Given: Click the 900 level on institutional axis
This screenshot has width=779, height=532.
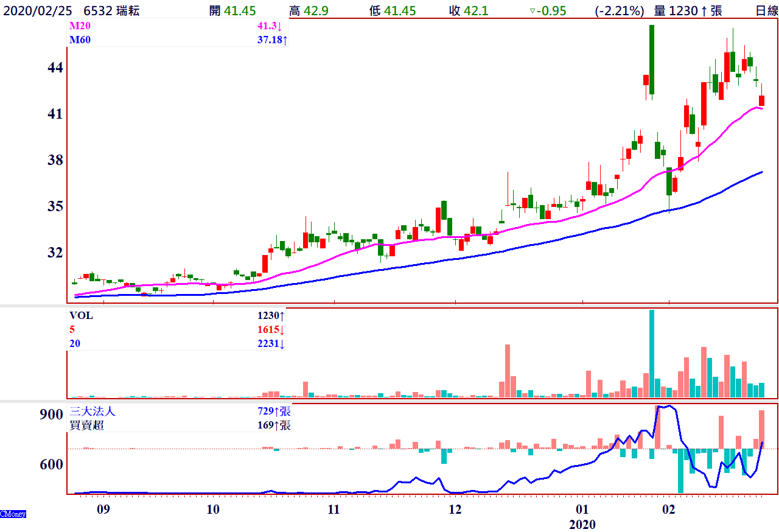Looking at the screenshot, I should click(x=51, y=415).
